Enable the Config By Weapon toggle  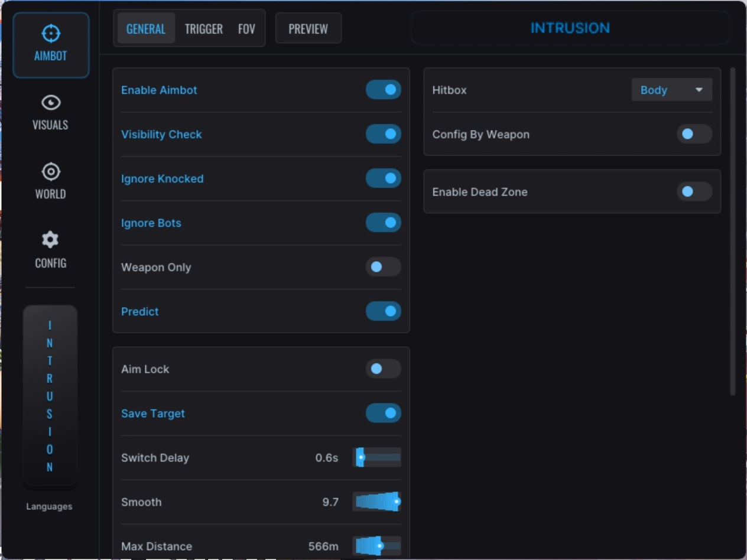(694, 134)
